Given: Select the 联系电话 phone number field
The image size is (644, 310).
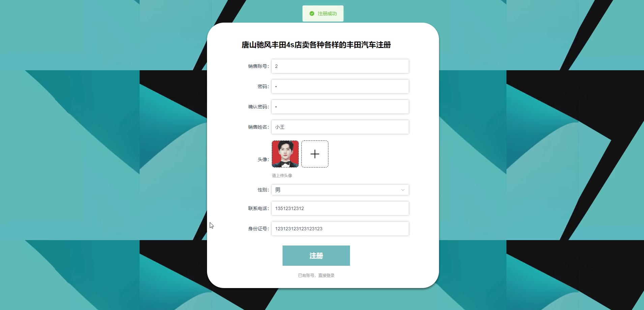Looking at the screenshot, I should tap(340, 208).
